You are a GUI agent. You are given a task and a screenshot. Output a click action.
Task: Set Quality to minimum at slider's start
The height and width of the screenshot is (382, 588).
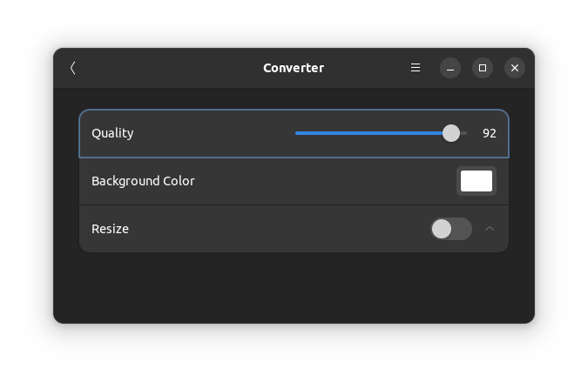point(296,133)
